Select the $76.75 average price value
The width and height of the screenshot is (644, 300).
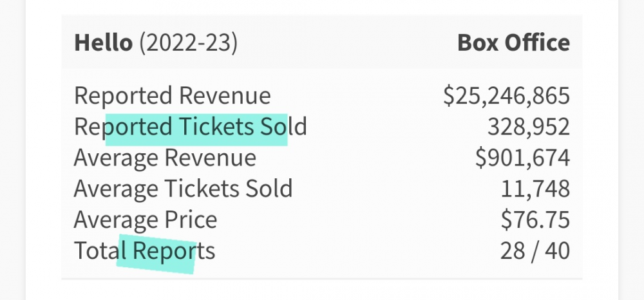tap(535, 220)
